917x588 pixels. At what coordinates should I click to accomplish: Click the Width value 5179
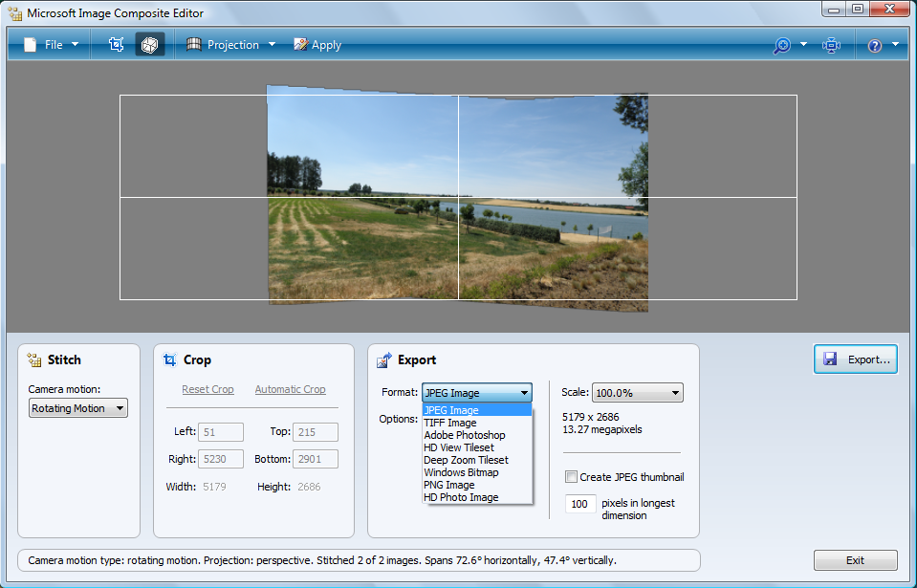pyautogui.click(x=214, y=487)
